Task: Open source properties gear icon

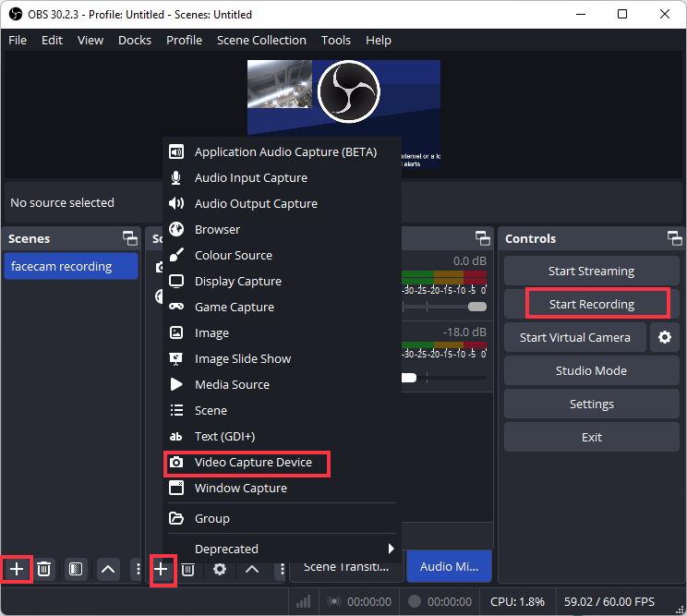Action: 220,569
